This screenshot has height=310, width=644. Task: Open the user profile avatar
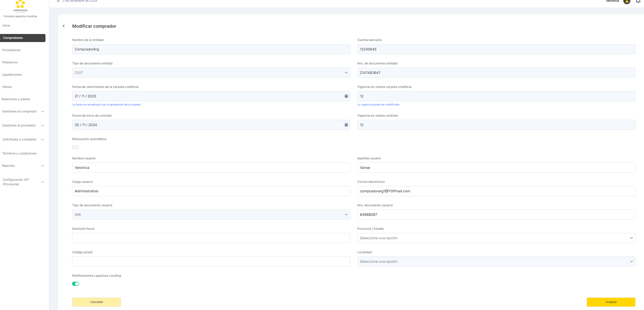coord(627,1)
